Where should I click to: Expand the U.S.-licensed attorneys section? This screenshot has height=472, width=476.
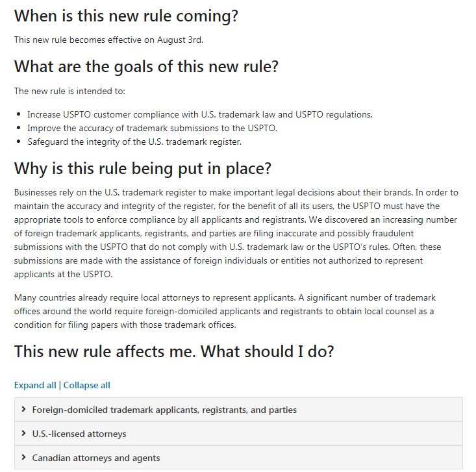79,434
